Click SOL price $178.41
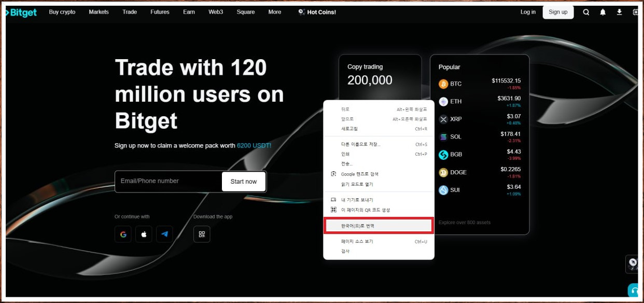Screen dimensions: 644x303 click(x=511, y=134)
